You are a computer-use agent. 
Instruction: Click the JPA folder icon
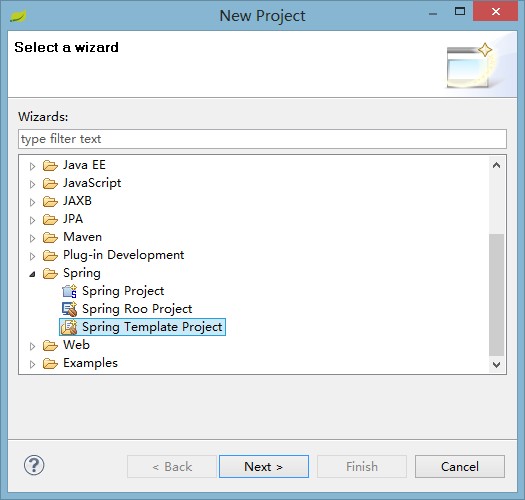point(50,220)
